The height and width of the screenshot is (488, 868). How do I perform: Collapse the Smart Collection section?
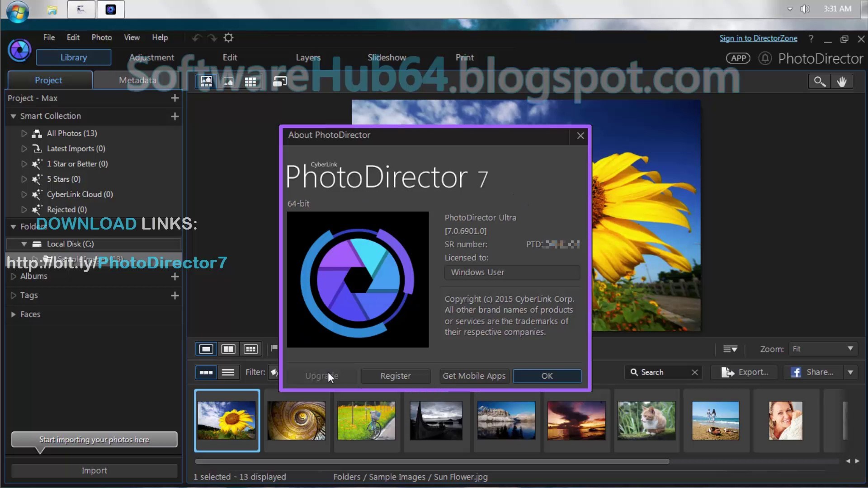point(13,116)
